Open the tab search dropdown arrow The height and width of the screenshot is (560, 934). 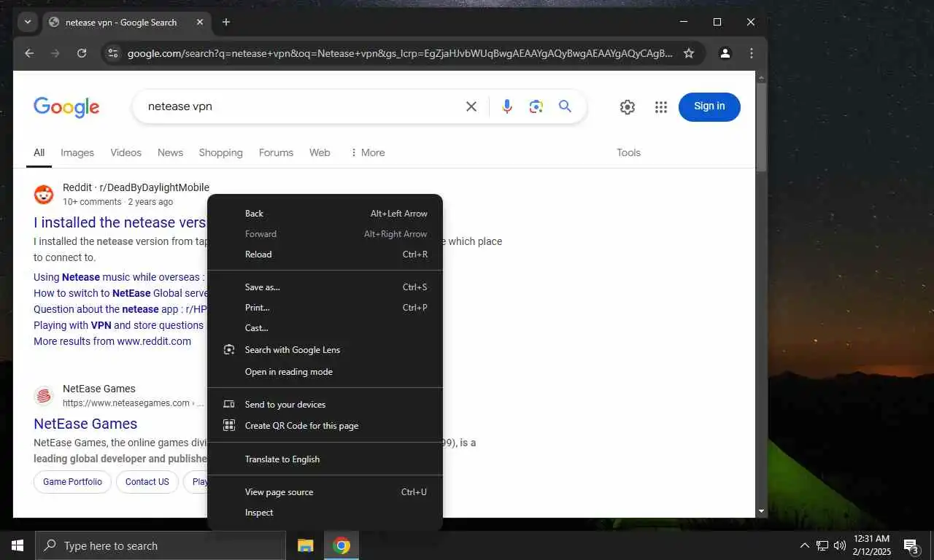click(x=28, y=22)
